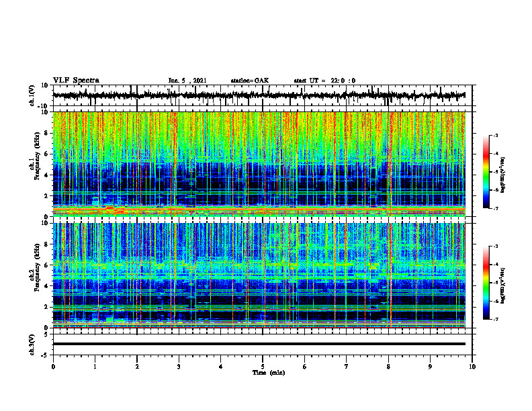Click the ch.1 color bar log(PSD) unit label

[502, 175]
